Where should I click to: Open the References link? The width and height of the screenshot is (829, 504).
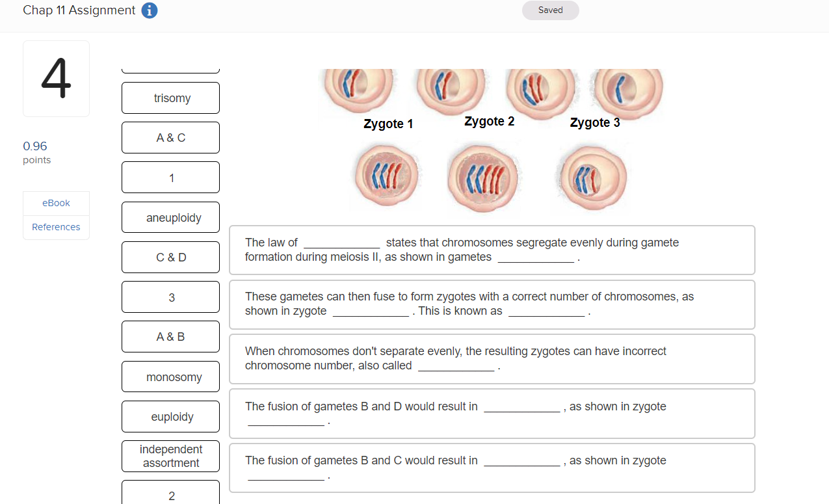pos(57,227)
